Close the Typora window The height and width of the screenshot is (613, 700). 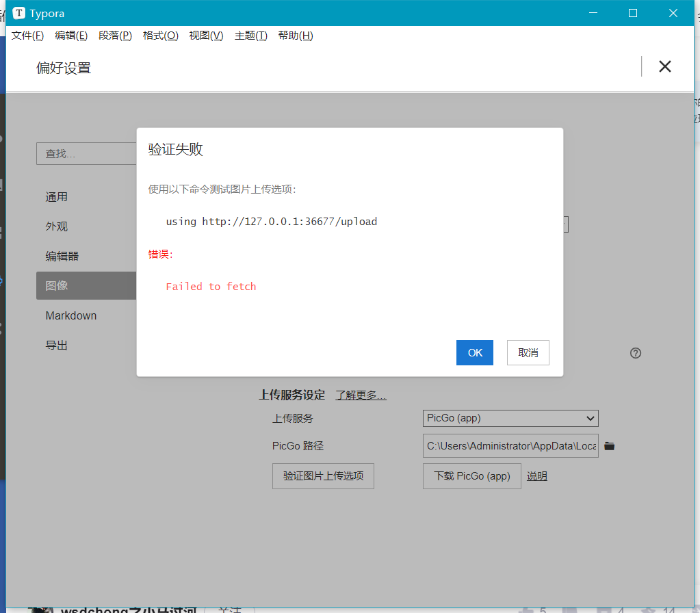[673, 13]
